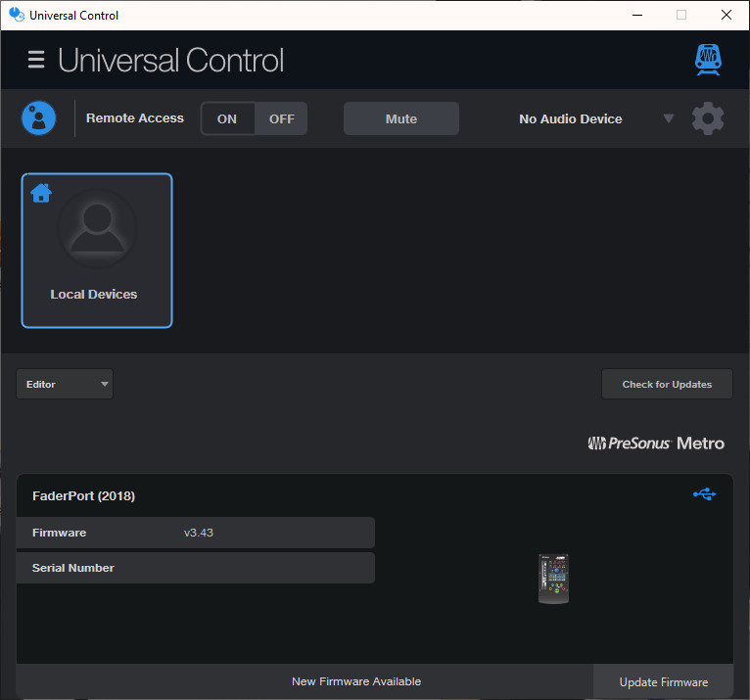Click the Universal Control title bar app icon
The image size is (750, 700).
click(x=17, y=15)
